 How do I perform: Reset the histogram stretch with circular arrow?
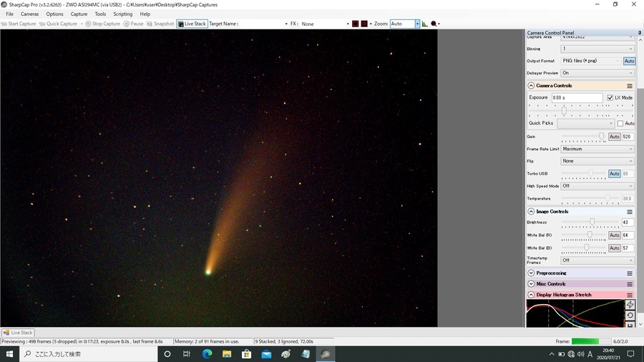coord(630,315)
